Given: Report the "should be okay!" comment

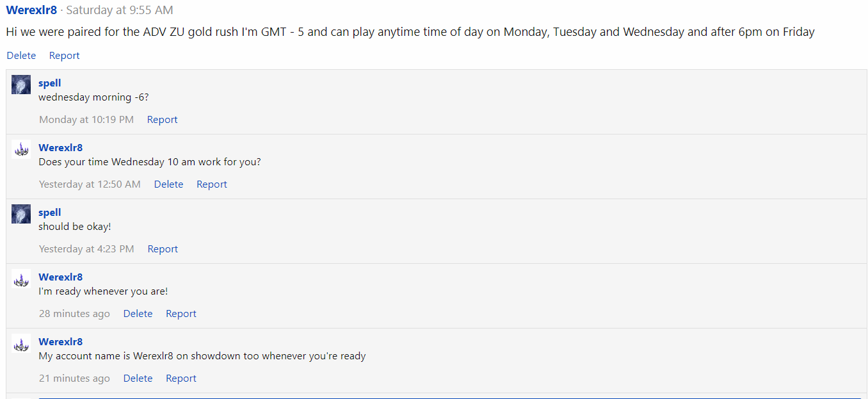Looking at the screenshot, I should click(x=163, y=249).
